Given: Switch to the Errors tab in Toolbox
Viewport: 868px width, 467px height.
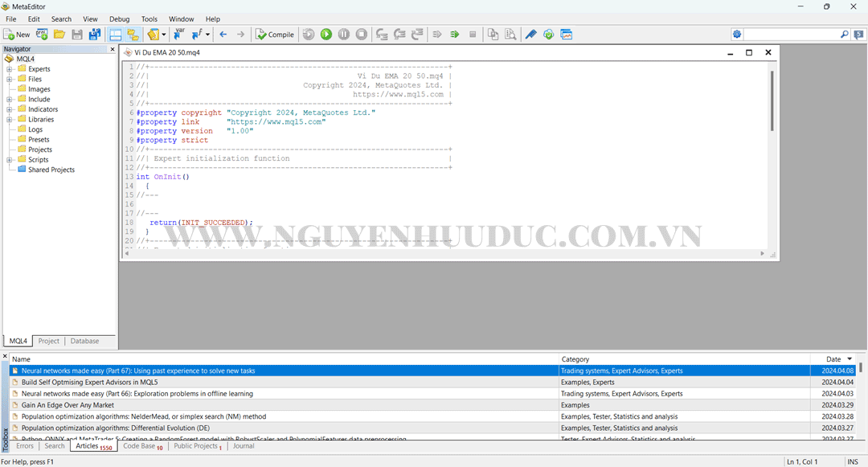Looking at the screenshot, I should pos(24,446).
